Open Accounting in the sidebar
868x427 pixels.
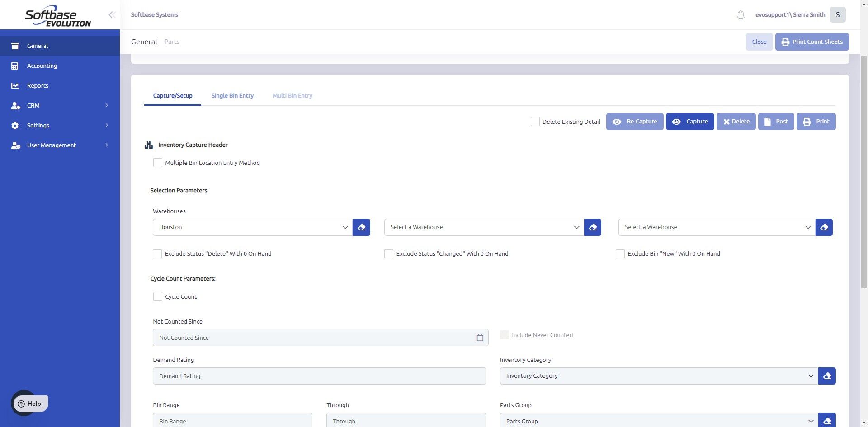pos(60,66)
